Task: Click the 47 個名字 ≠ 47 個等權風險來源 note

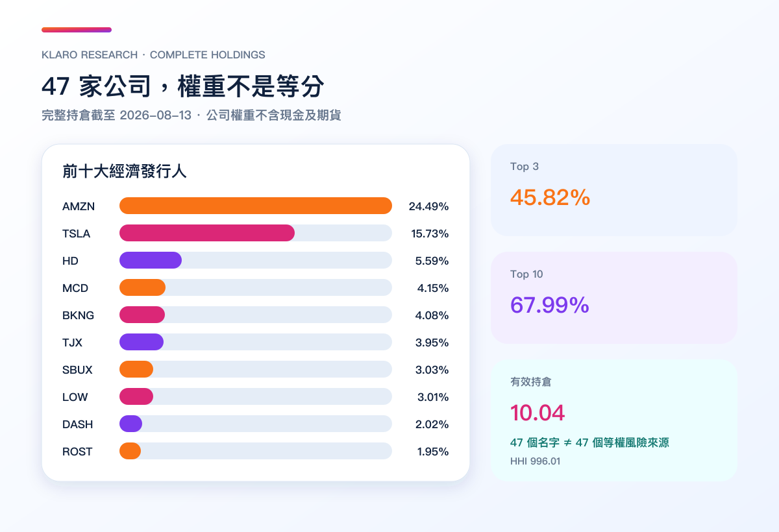Action: point(589,442)
